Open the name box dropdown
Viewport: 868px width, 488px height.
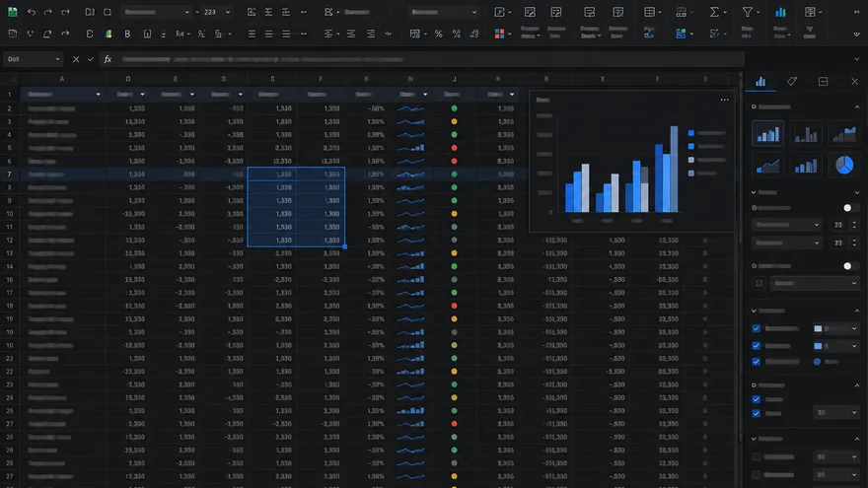click(57, 59)
